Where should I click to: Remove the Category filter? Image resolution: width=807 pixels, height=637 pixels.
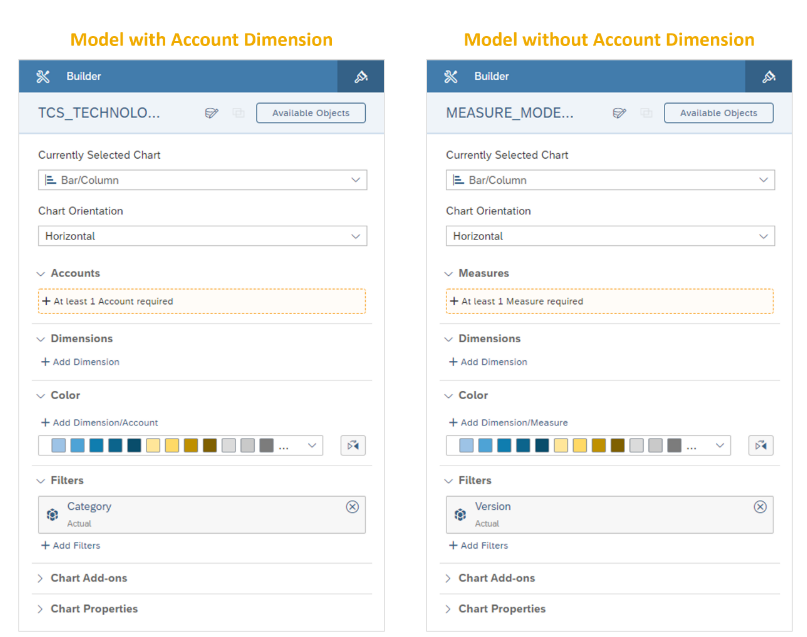tap(353, 507)
